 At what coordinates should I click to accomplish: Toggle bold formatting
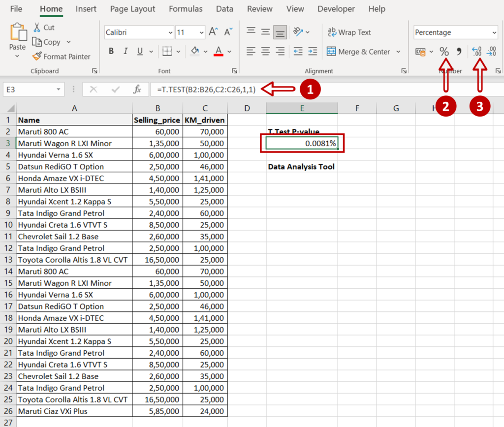click(x=111, y=51)
